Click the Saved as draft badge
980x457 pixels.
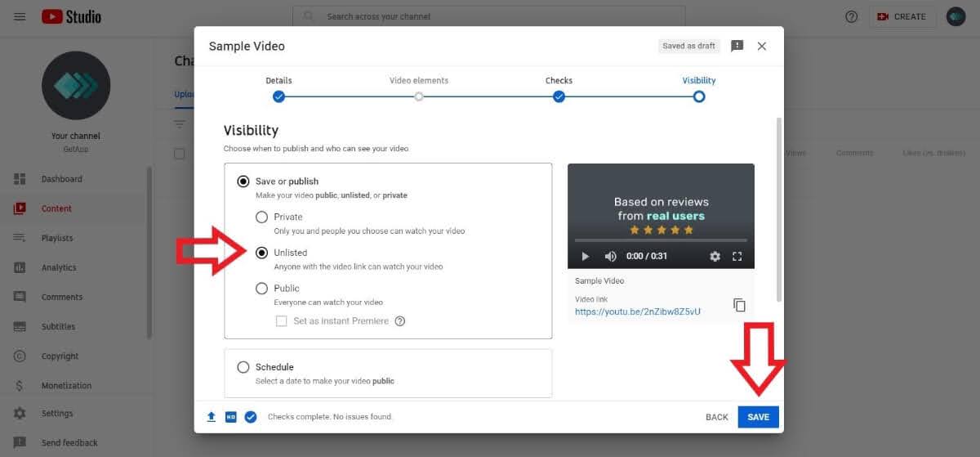click(x=688, y=46)
